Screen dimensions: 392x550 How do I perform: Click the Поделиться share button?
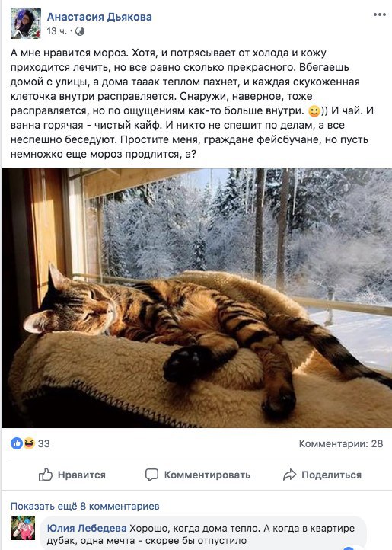coord(322,475)
